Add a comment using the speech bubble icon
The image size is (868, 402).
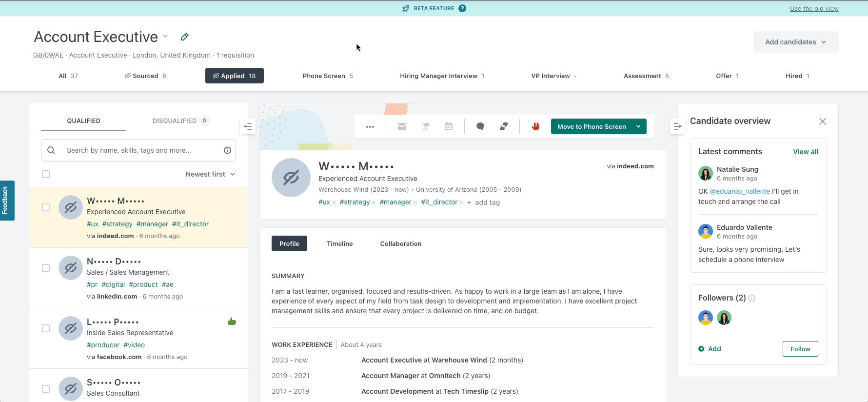pyautogui.click(x=480, y=126)
